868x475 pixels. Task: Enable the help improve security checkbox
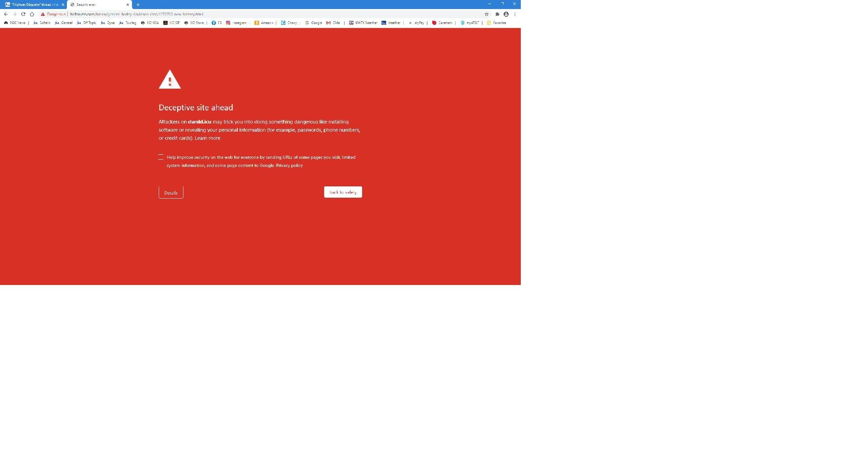click(x=160, y=157)
